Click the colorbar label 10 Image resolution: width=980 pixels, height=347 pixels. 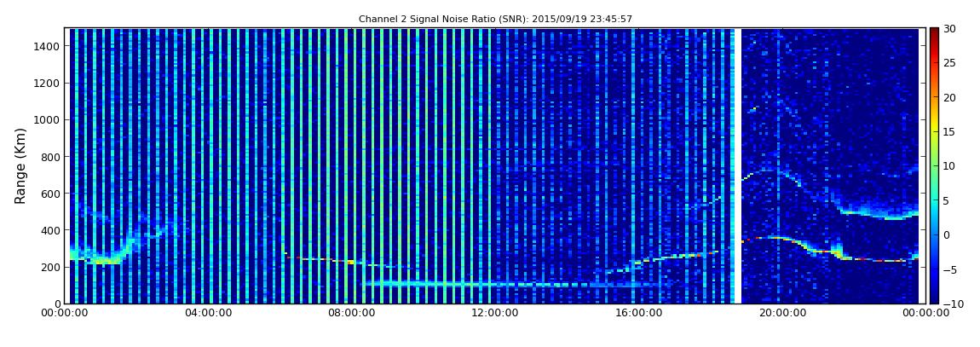(x=951, y=166)
